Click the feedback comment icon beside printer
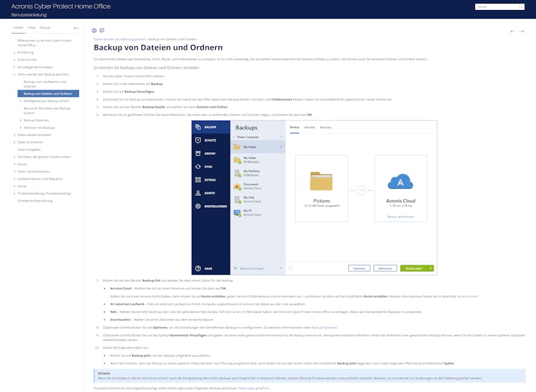The width and height of the screenshot is (536, 392). tap(102, 30)
